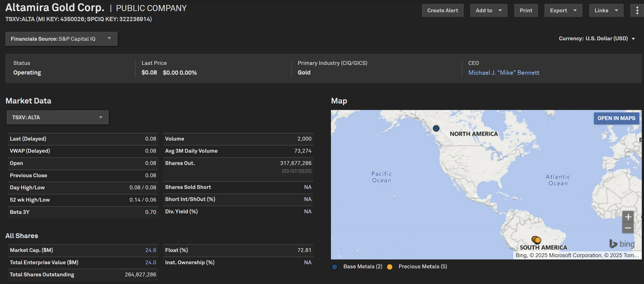Open the Add to menu
Viewport: 644px width, 284px height.
click(x=488, y=10)
